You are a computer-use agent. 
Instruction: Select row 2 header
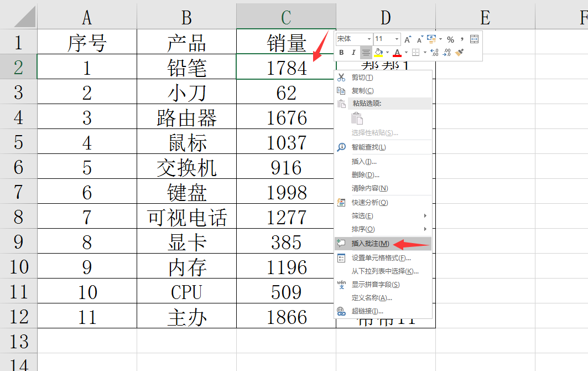click(18, 66)
